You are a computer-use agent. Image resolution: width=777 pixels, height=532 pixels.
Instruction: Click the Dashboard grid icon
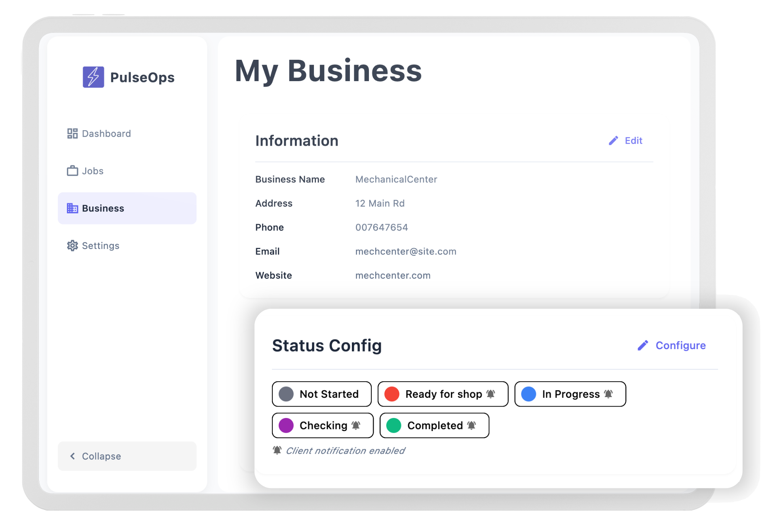coord(72,133)
